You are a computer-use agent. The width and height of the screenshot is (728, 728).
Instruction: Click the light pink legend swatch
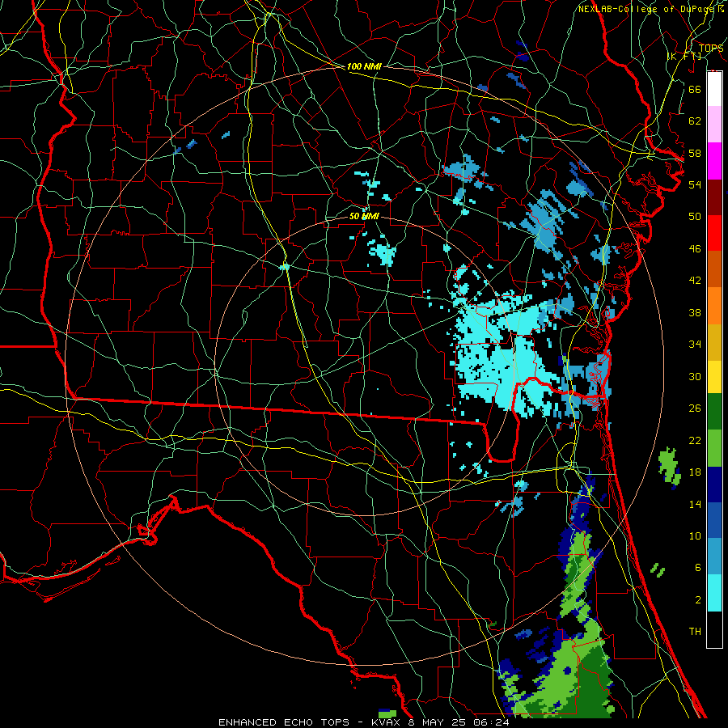click(714, 125)
